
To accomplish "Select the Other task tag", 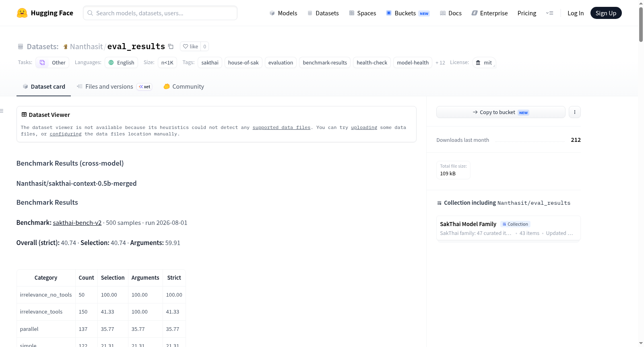I will click(52, 62).
